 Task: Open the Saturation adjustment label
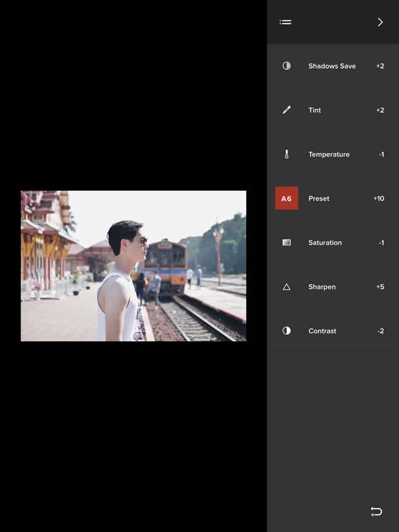coord(325,242)
